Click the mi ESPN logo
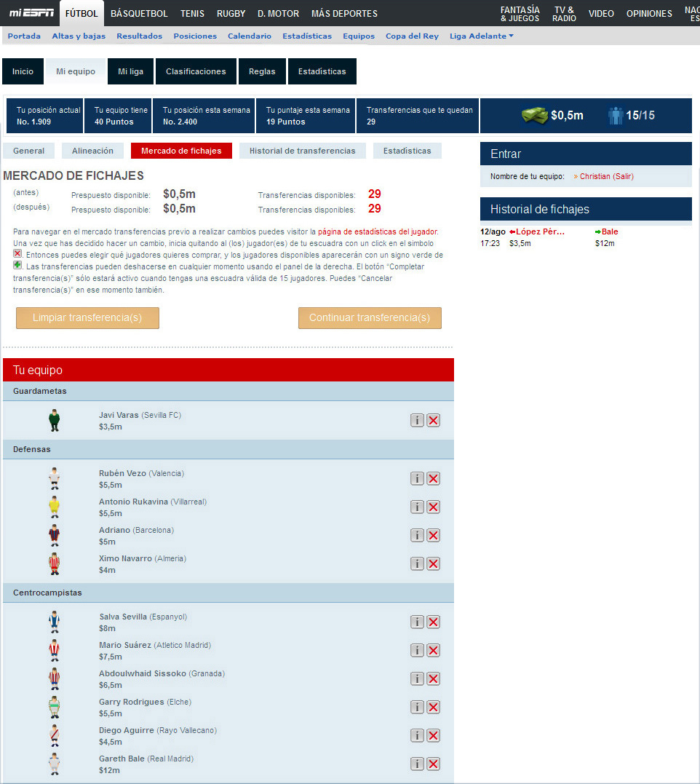The image size is (700, 784). (x=31, y=12)
